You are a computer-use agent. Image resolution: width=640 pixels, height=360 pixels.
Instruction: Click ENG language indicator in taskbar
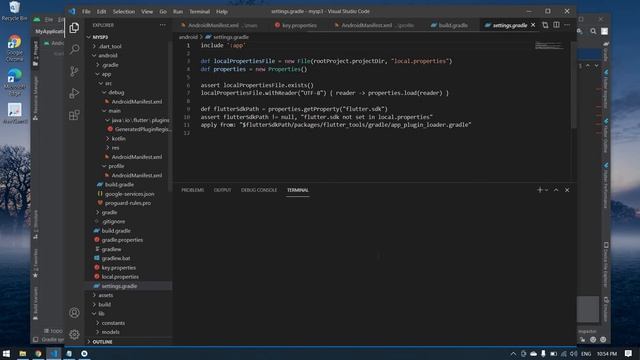[586, 353]
